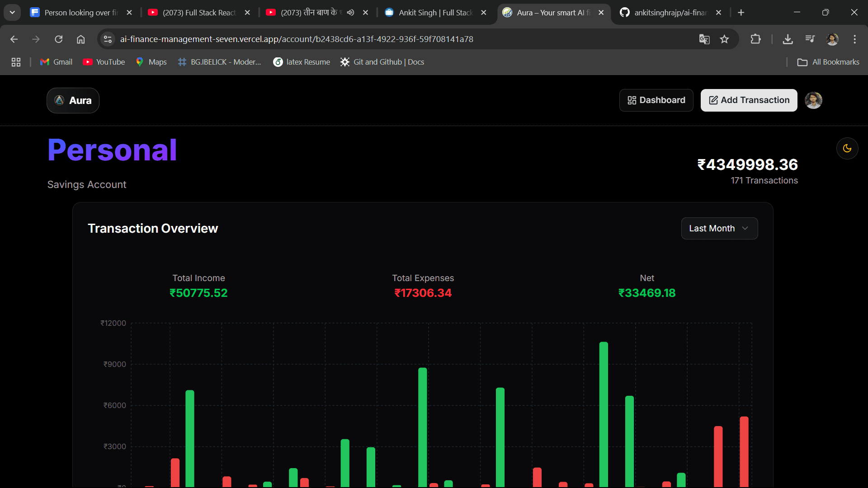Open the Apps grid in bookmarks bar
Screen dimensions: 868x488
[x=16, y=62]
